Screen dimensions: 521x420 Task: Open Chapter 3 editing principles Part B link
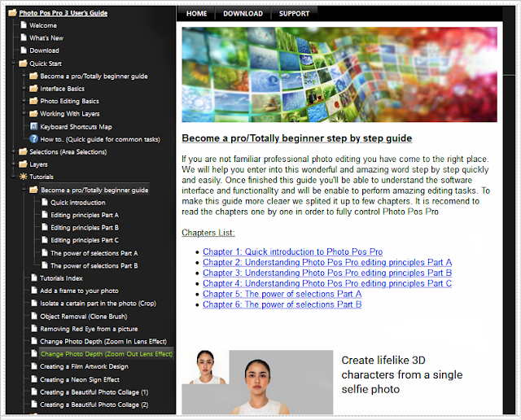(x=327, y=273)
